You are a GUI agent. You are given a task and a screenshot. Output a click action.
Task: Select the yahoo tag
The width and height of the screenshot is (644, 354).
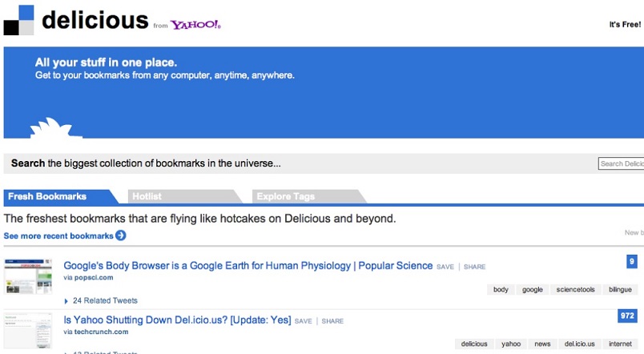[x=511, y=344]
